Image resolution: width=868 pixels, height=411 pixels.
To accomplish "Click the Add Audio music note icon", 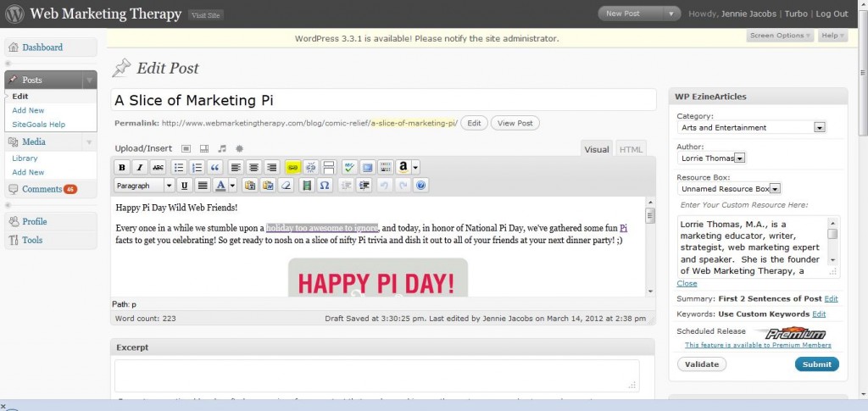I will 222,148.
